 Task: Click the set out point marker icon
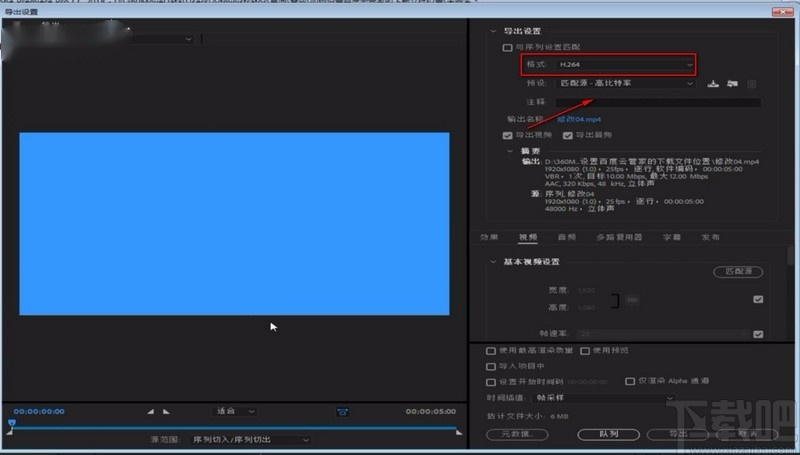coord(166,412)
